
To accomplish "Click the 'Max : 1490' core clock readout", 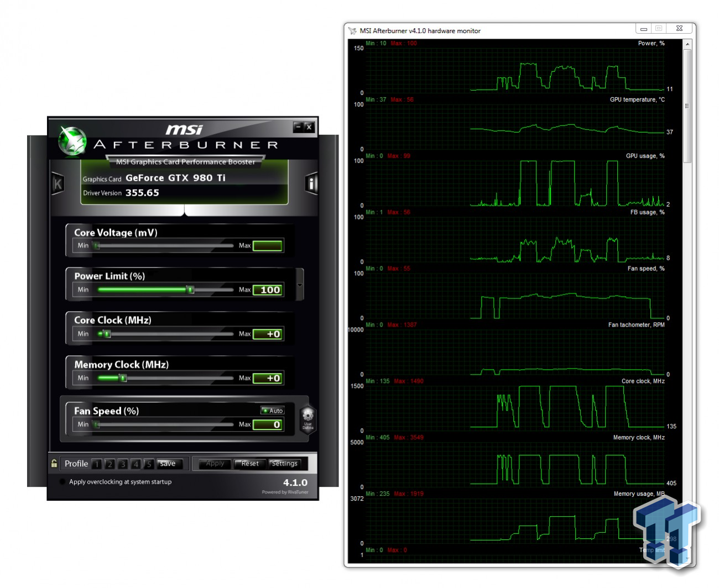I will (409, 381).
